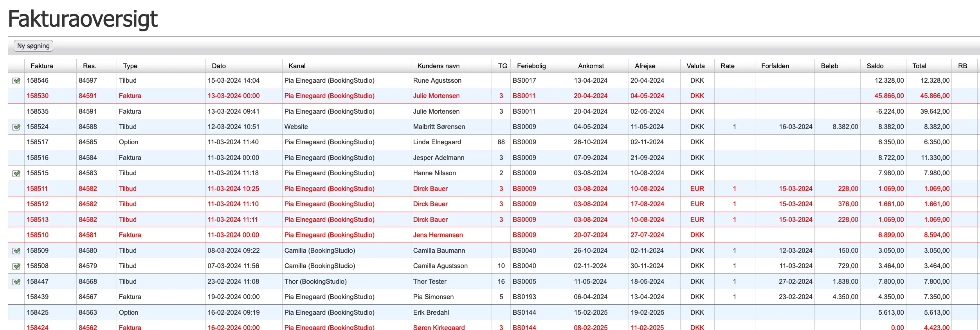980x330 pixels.
Task: Click the check icon in Camilla Agustsson's row
Action: 16,266
